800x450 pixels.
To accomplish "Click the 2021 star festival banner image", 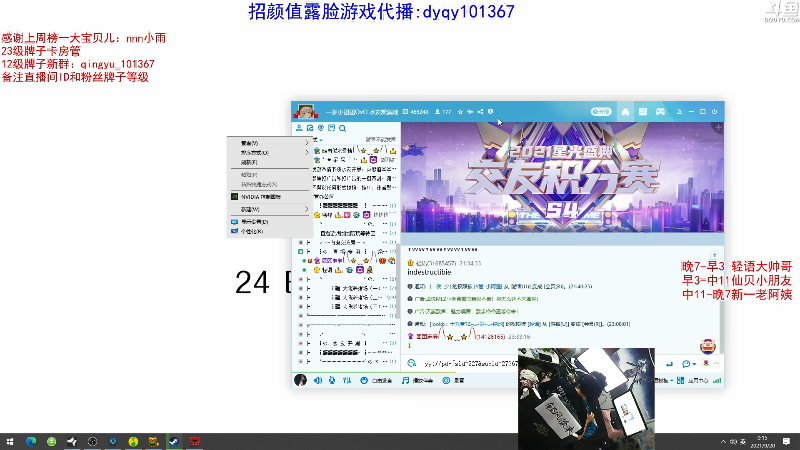I will click(x=562, y=178).
